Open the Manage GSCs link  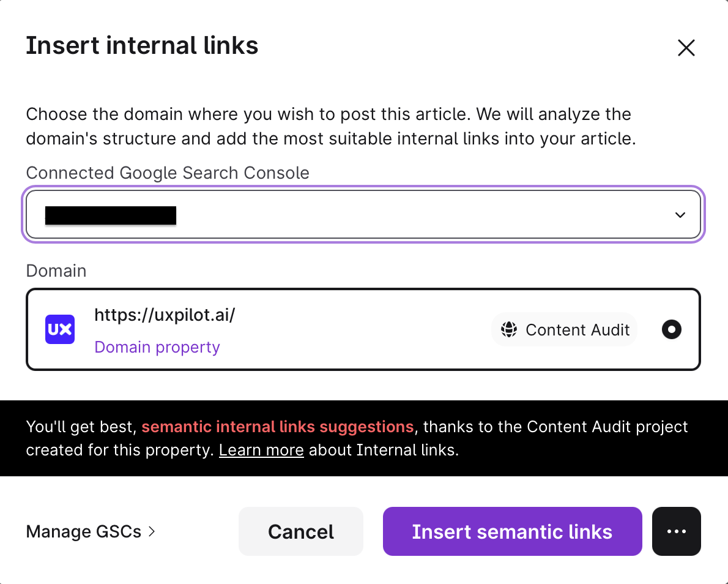[x=84, y=531]
